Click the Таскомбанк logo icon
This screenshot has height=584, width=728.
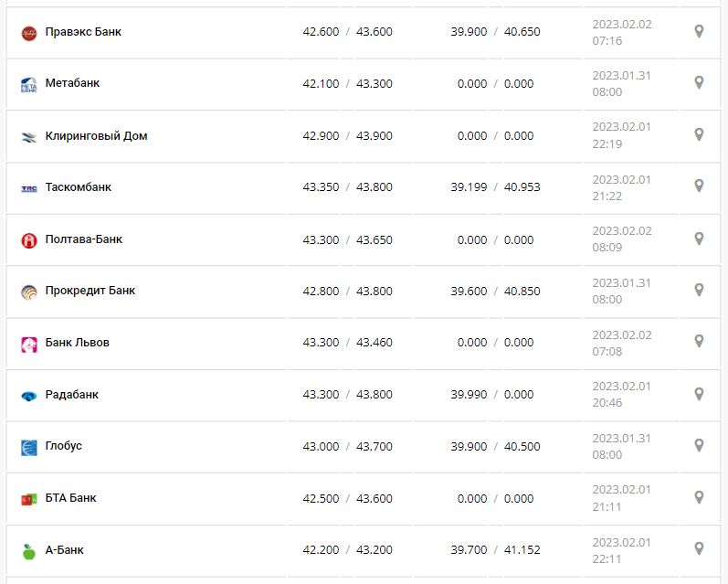28,188
